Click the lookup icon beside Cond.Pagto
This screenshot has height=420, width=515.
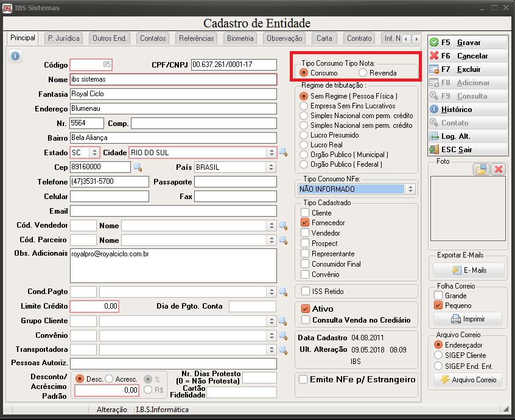coord(283,292)
